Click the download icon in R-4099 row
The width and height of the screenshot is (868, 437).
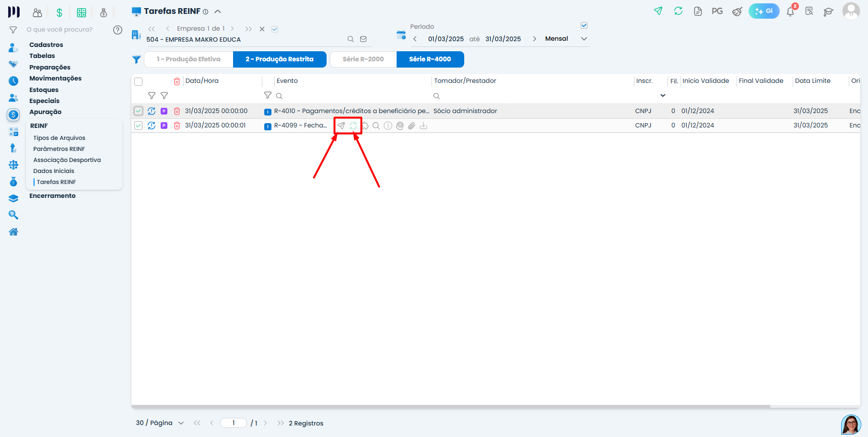pos(423,126)
